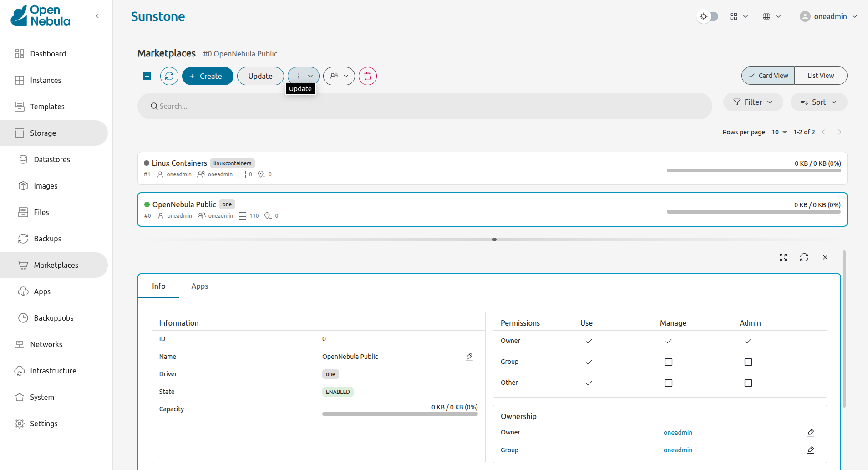Viewport: 868px width, 470px height.
Task: Click the Datastores icon in sidebar
Action: click(23, 159)
